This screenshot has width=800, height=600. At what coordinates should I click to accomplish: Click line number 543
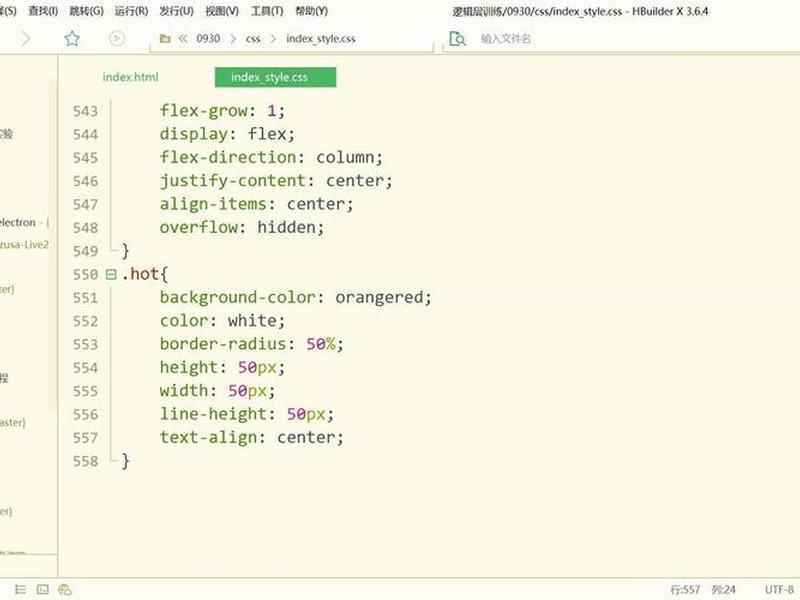pyautogui.click(x=85, y=111)
